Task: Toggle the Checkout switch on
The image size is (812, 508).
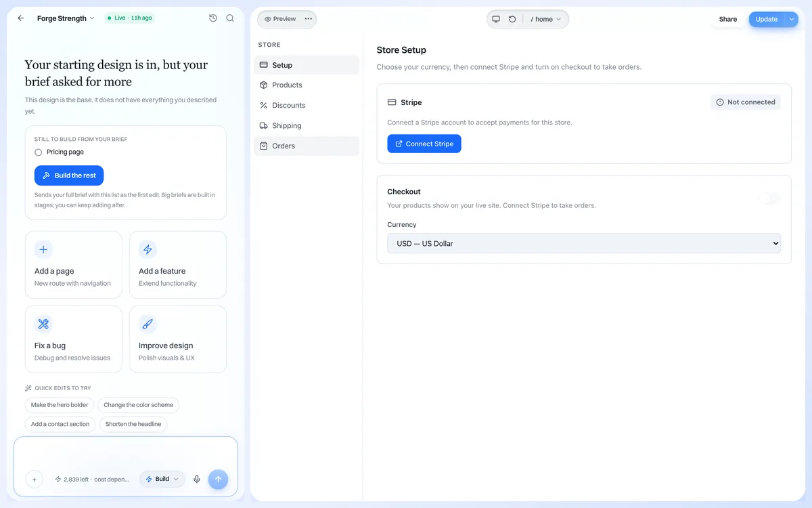Action: click(769, 198)
